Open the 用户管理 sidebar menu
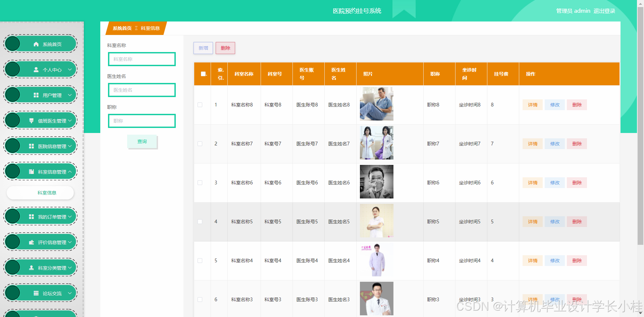Viewport: 644px width, 317px height. (41, 95)
